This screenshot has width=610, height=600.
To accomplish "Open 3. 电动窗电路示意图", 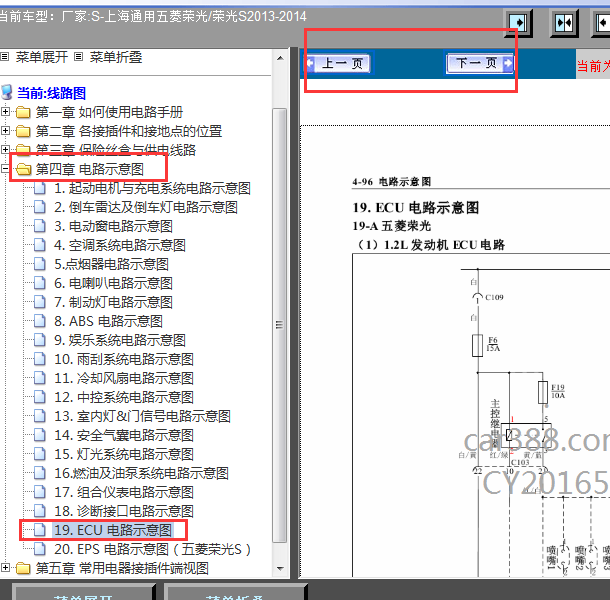I will 113,226.
